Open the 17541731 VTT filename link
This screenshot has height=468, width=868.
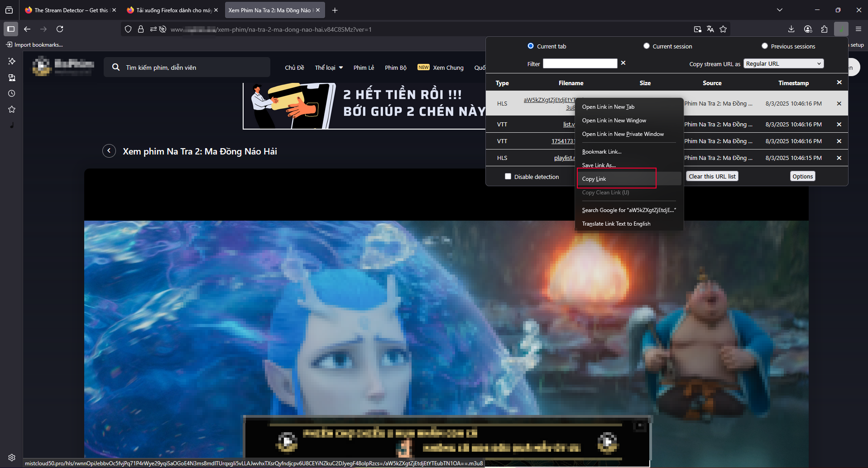[563, 141]
